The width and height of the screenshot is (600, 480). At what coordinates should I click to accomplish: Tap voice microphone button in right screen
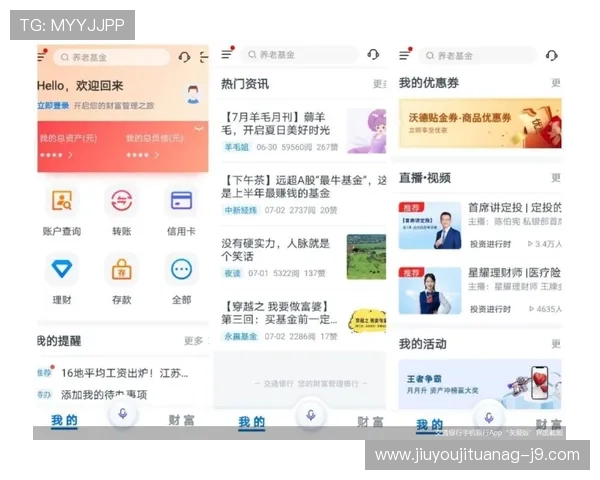489,417
